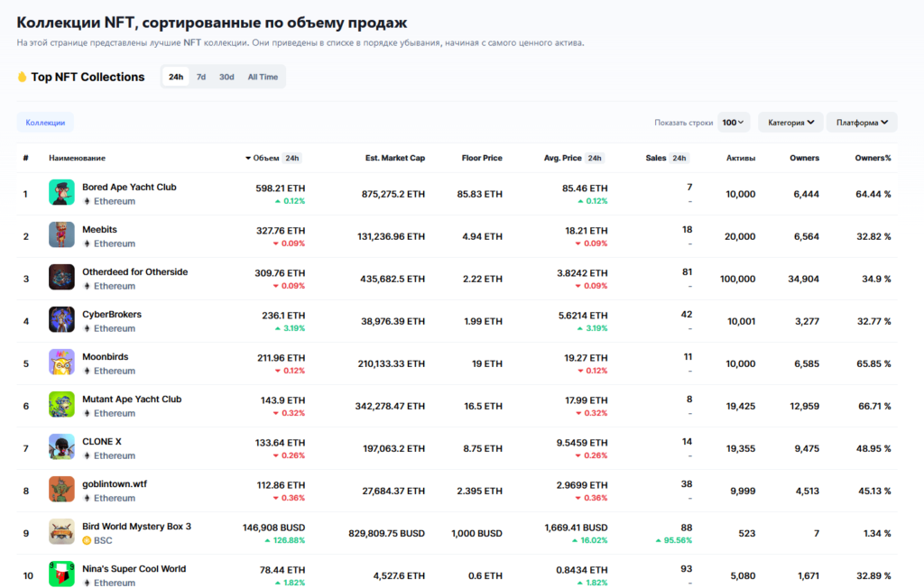
Task: Click the CyberBrokers collection icon
Action: pyautogui.click(x=61, y=320)
